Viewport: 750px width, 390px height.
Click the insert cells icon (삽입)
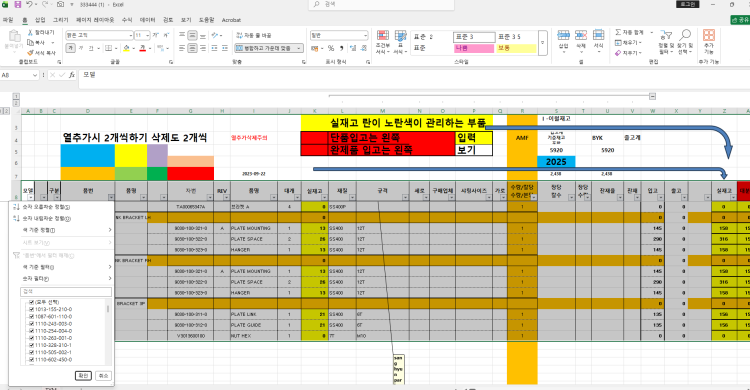(563, 40)
